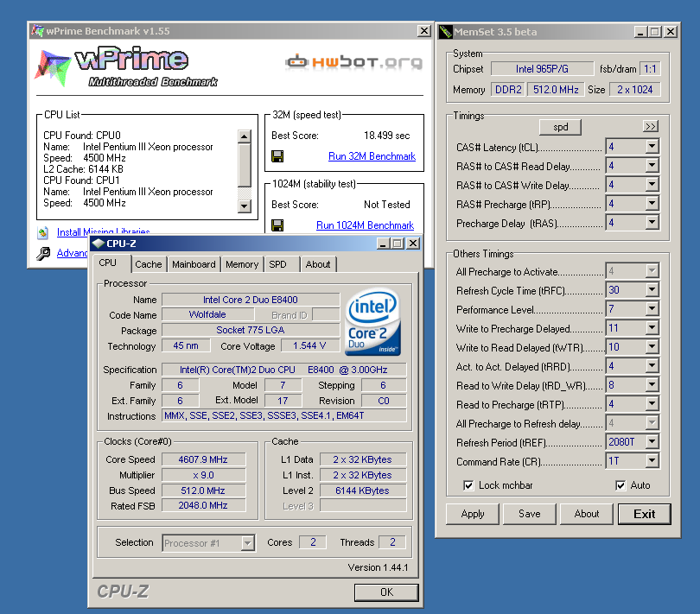Minimize the CPU-Z window

[383, 244]
